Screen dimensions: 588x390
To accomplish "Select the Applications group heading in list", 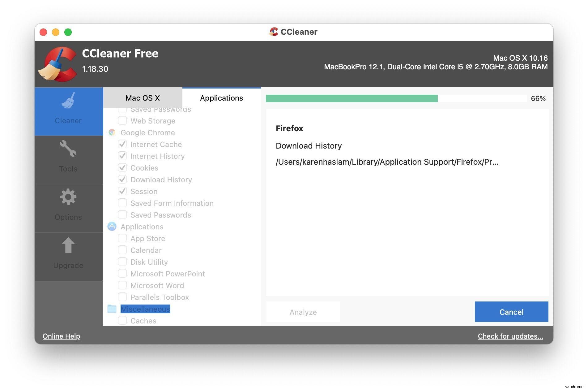I will click(142, 227).
